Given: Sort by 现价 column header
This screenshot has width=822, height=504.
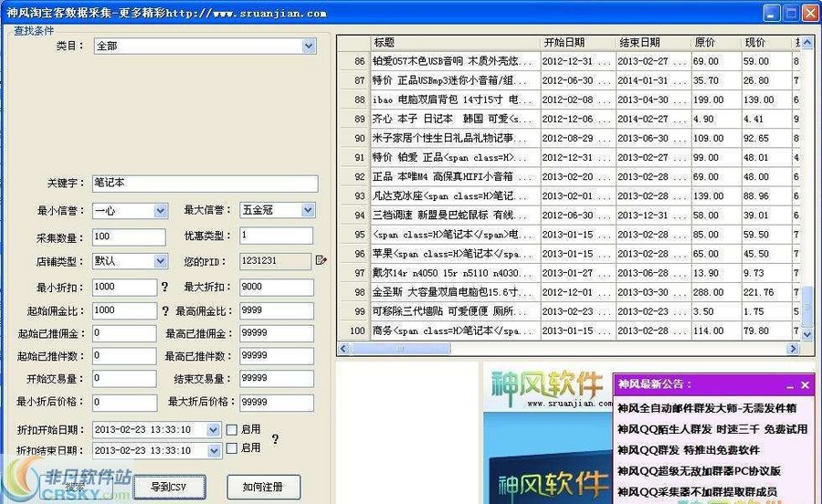Looking at the screenshot, I should (766, 42).
